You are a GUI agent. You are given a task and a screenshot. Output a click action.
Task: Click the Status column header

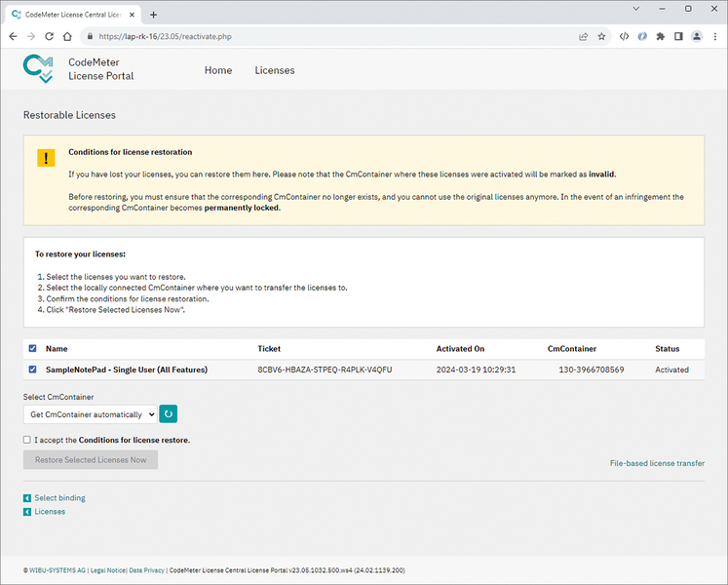668,348
